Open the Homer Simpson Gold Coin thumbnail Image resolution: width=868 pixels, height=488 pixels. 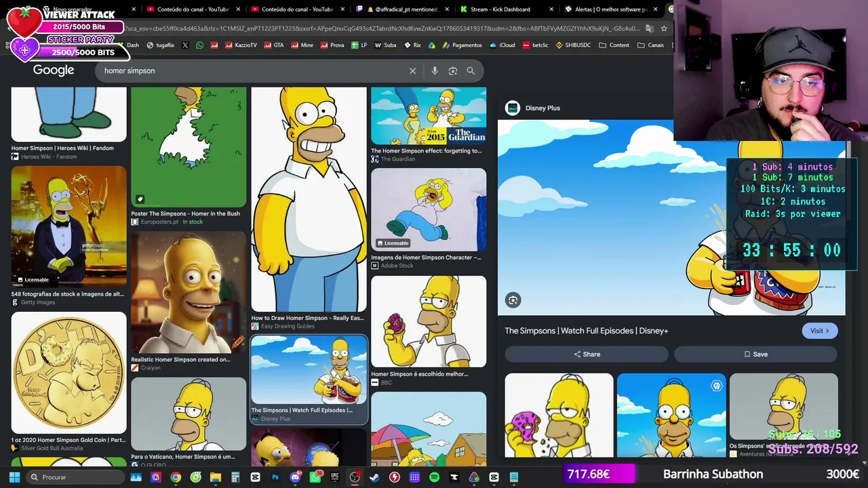tap(68, 373)
